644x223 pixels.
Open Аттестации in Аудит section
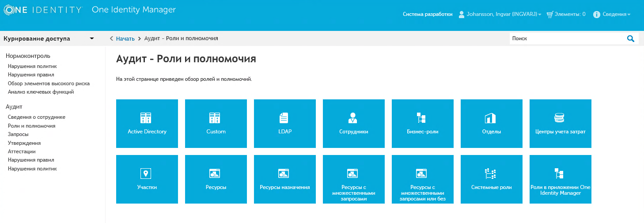(22, 151)
